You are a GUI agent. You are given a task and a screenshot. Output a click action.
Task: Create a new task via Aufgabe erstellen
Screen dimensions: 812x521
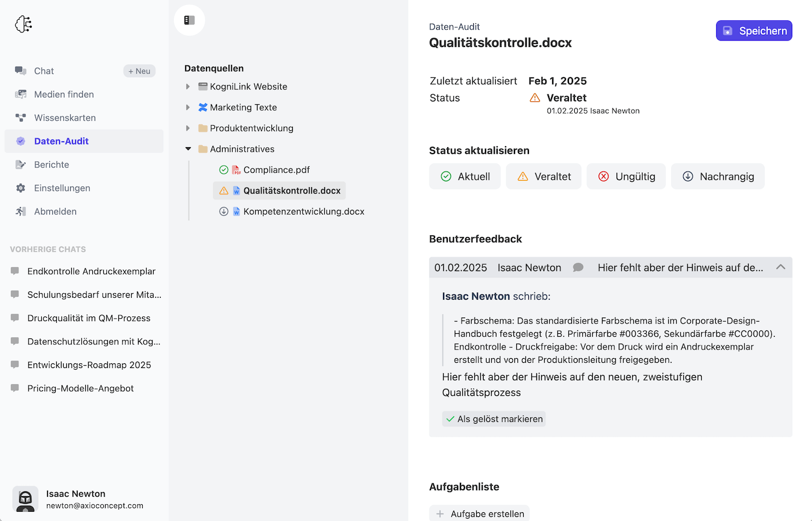pos(479,513)
